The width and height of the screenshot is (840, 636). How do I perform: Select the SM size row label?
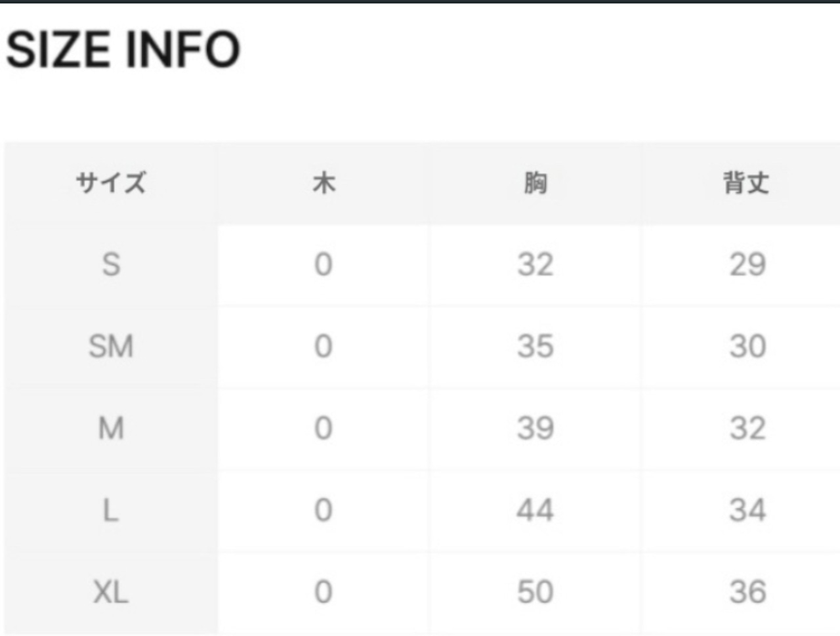pos(111,347)
